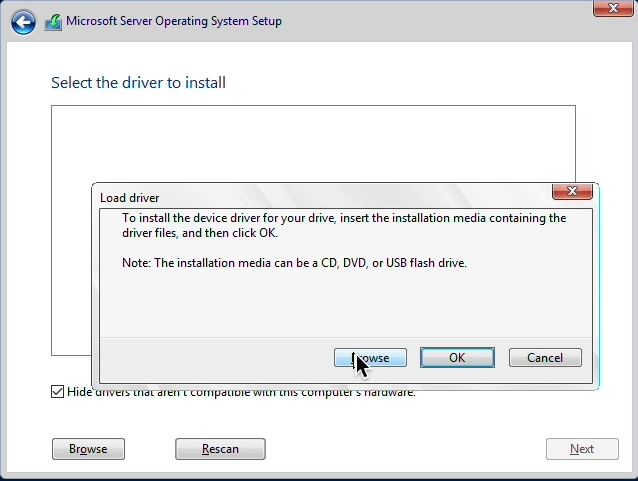Click Browse in the Load driver dialog
Screen dimensions: 638x481
[370, 358]
